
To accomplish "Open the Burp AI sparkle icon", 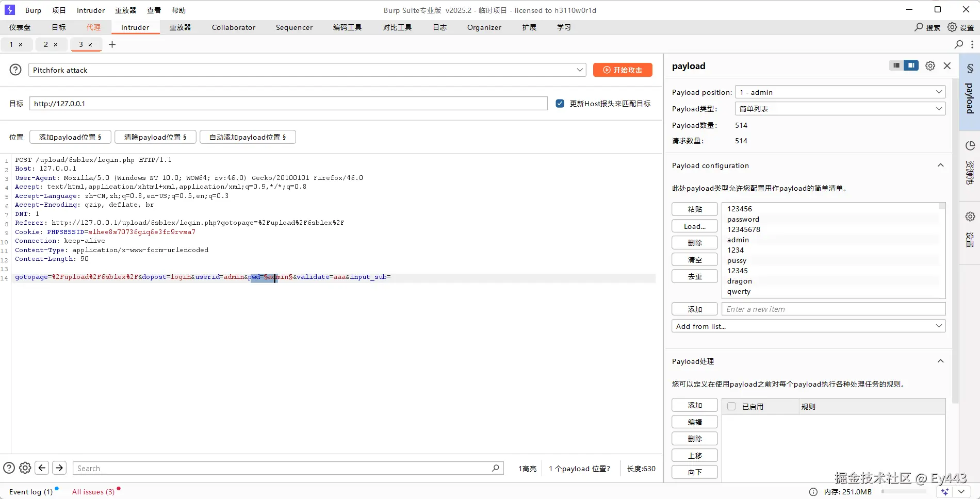I will click(x=945, y=492).
